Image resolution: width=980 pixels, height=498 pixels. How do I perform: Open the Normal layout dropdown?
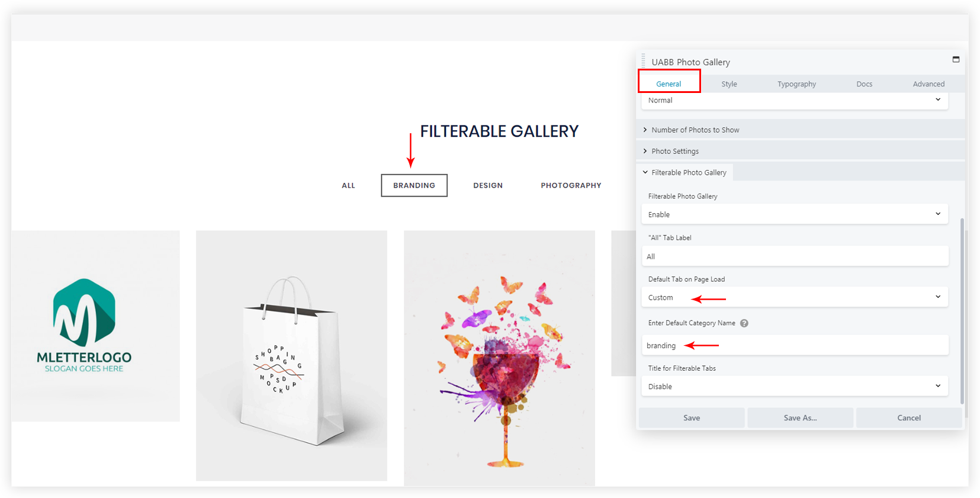795,101
